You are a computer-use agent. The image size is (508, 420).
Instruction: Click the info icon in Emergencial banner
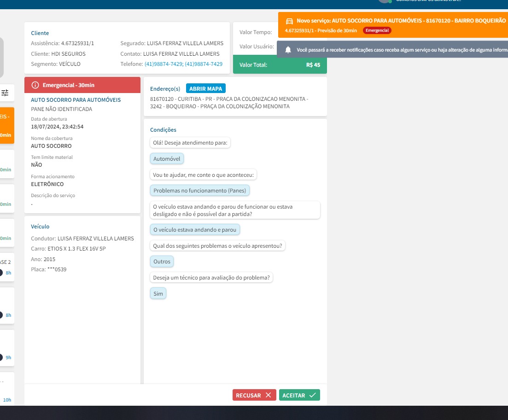point(35,85)
